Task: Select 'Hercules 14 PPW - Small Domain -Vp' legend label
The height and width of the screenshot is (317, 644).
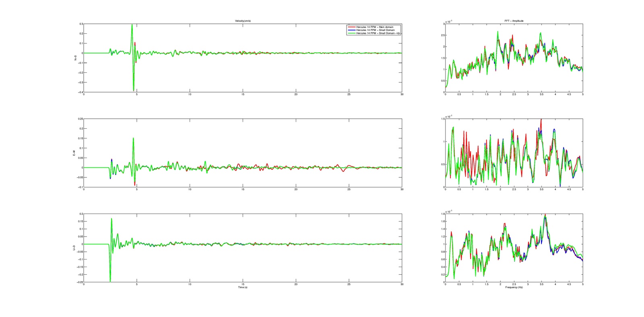Action: 378,33
